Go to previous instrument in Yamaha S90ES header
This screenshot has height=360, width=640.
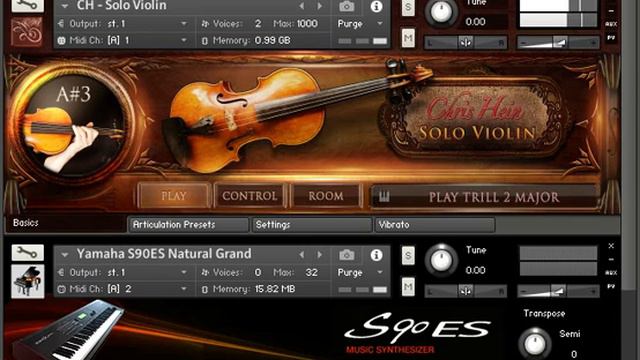[302, 255]
